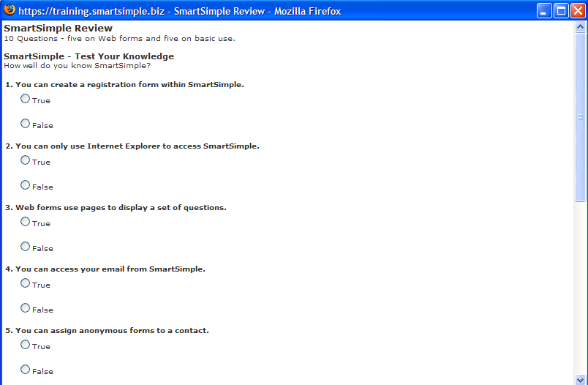Pick False for accessing email from SmartSimple

(x=26, y=308)
